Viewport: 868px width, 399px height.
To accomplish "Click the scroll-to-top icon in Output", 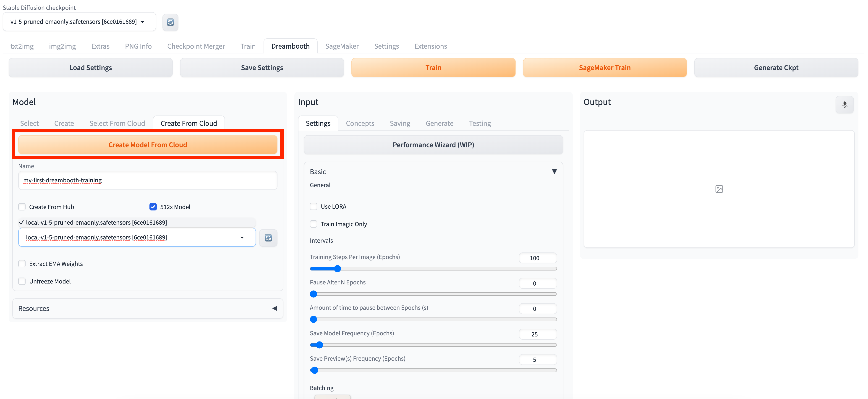I will (844, 105).
